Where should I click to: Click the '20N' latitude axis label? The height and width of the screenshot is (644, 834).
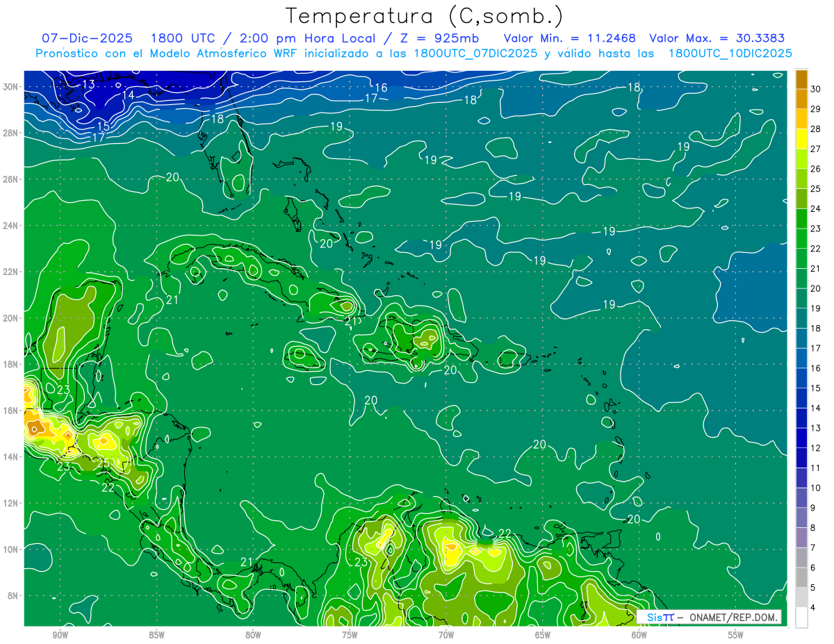pyautogui.click(x=11, y=318)
